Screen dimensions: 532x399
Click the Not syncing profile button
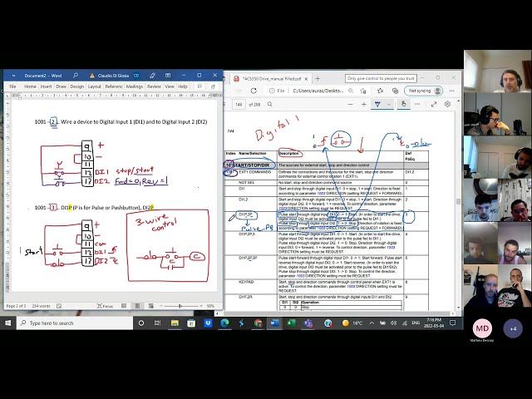pyautogui.click(x=424, y=91)
